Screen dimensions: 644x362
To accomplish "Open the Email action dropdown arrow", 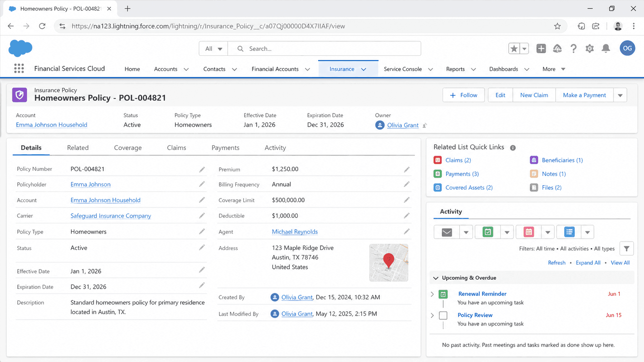I will [466, 232].
